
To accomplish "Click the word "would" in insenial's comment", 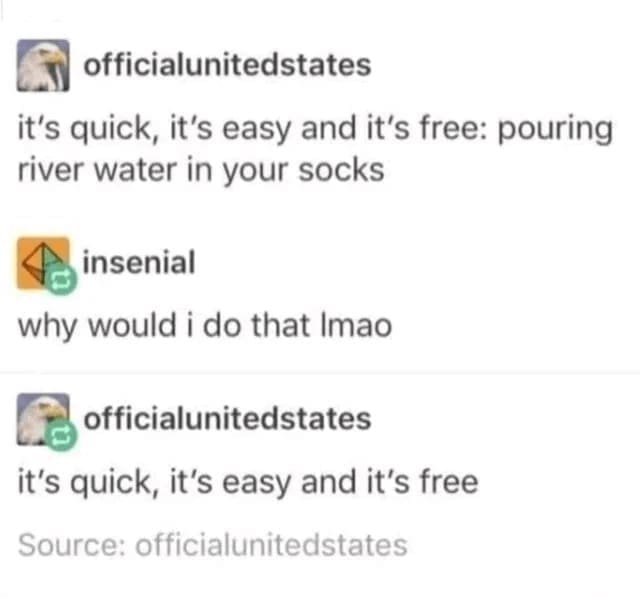I will (132, 326).
